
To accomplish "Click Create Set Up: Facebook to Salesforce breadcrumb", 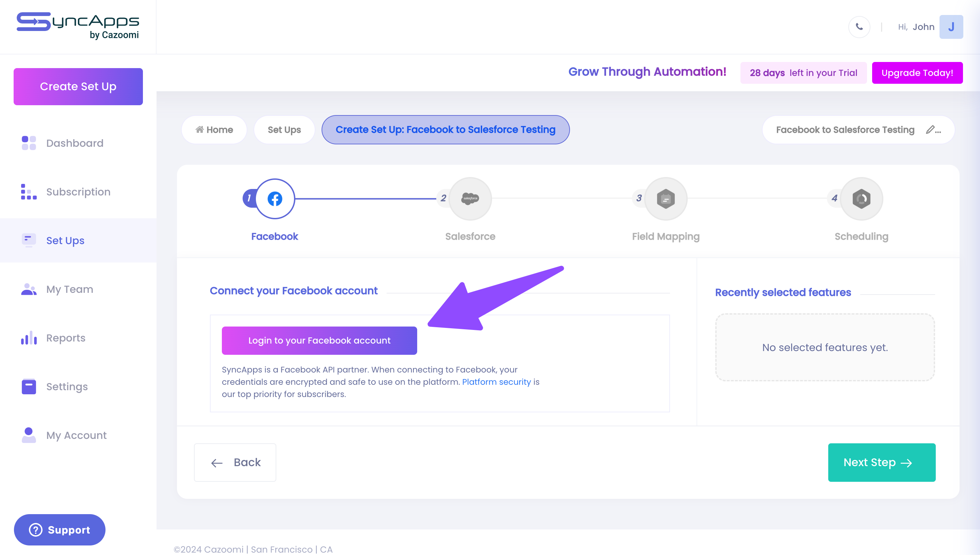I will tap(445, 130).
